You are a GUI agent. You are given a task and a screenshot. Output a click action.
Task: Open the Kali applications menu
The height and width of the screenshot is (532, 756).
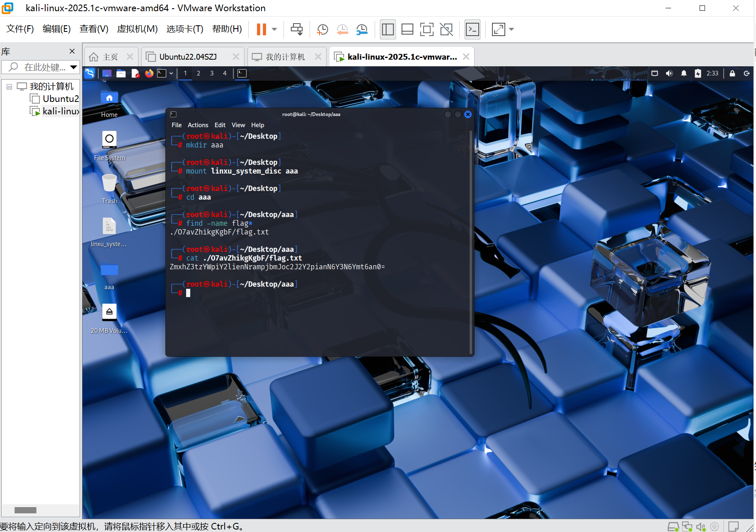click(x=90, y=73)
